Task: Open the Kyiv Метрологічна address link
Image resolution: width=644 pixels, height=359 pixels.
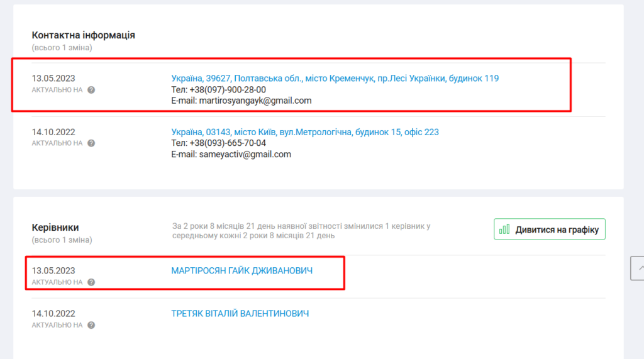Action: coord(305,132)
